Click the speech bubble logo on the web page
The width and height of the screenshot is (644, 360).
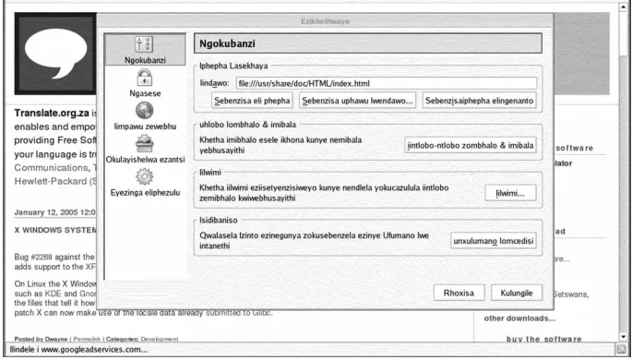point(55,54)
